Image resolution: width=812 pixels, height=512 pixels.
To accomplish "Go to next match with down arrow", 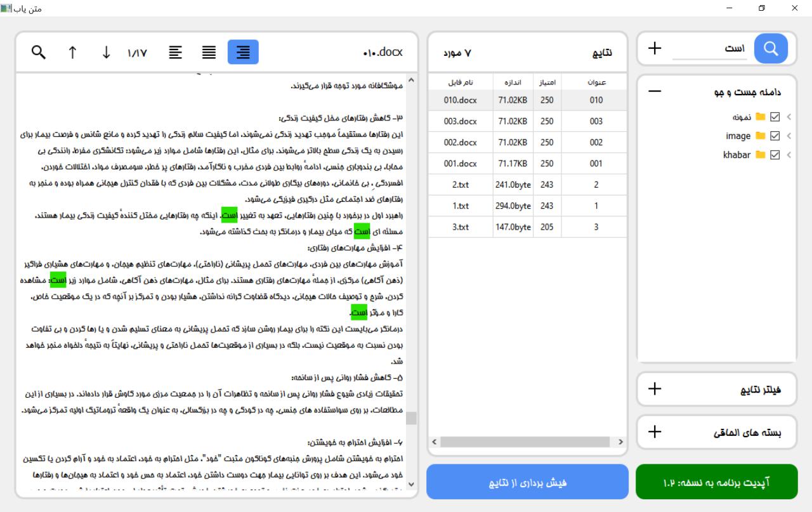I will [x=106, y=52].
